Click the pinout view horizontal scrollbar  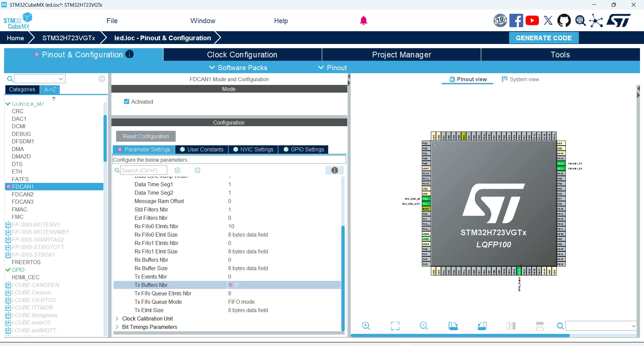coord(460,335)
